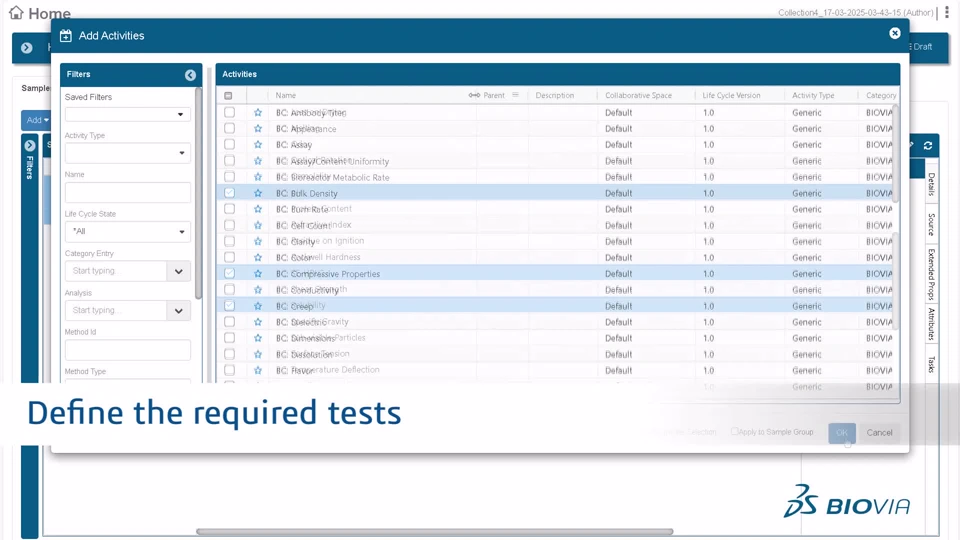The image size is (960, 540).
Task: Check the BC: Antibody Titer row checkbox
Action: [230, 112]
